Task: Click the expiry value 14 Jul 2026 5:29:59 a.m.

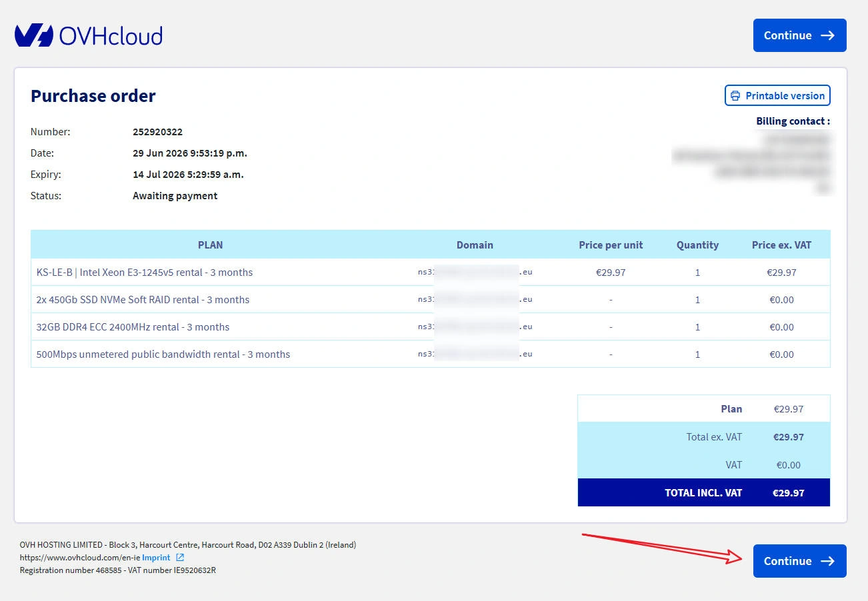Action: 188,175
